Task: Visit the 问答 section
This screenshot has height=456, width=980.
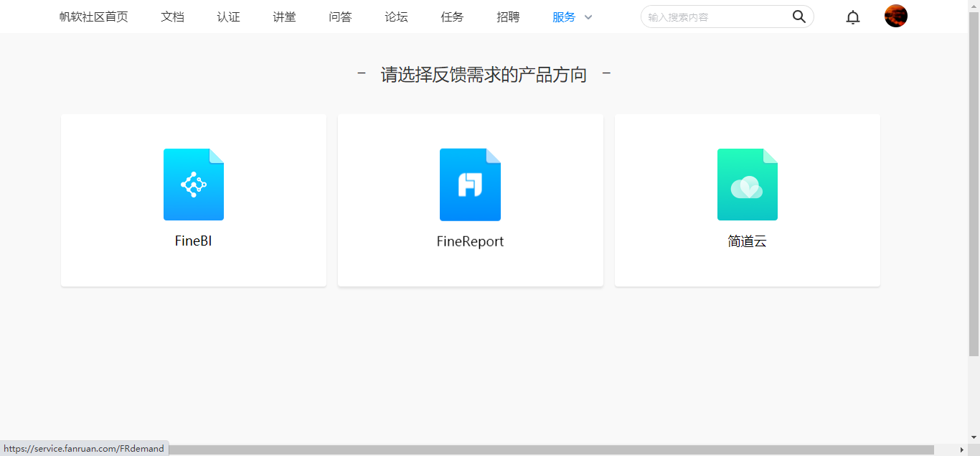Action: 341,17
